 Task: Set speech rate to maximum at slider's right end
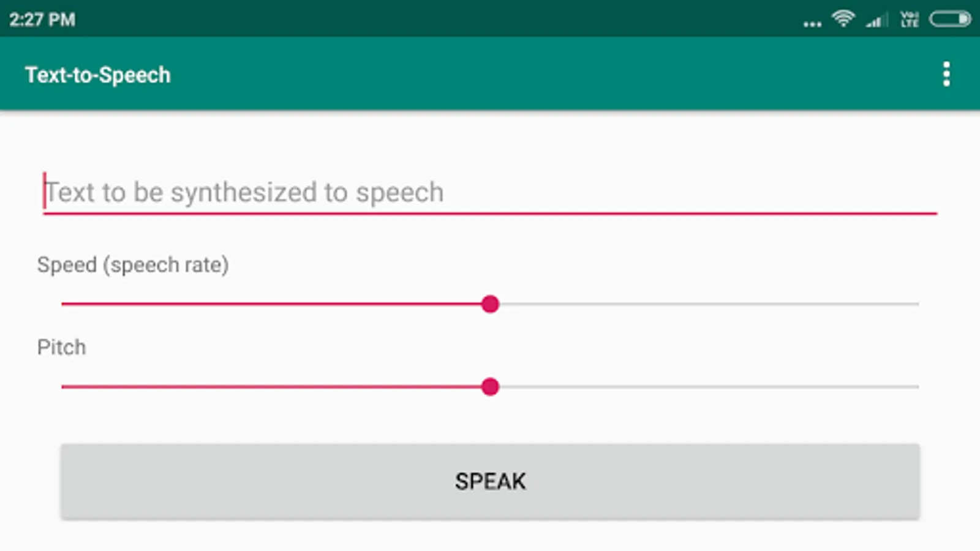pos(918,304)
